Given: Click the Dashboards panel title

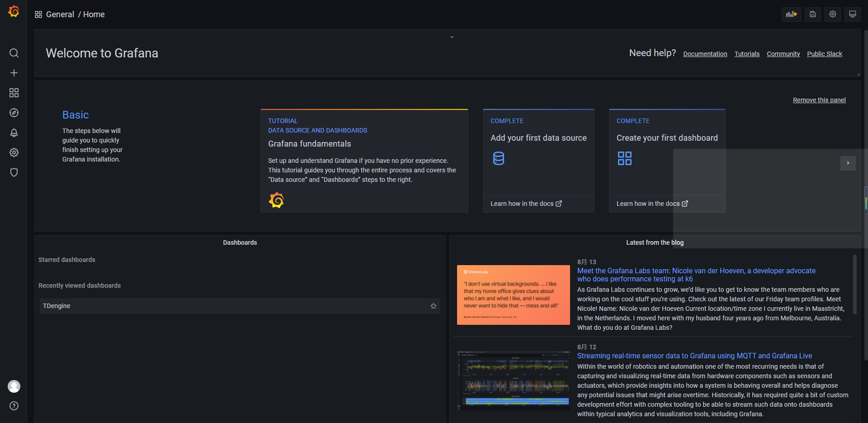Looking at the screenshot, I should (240, 242).
